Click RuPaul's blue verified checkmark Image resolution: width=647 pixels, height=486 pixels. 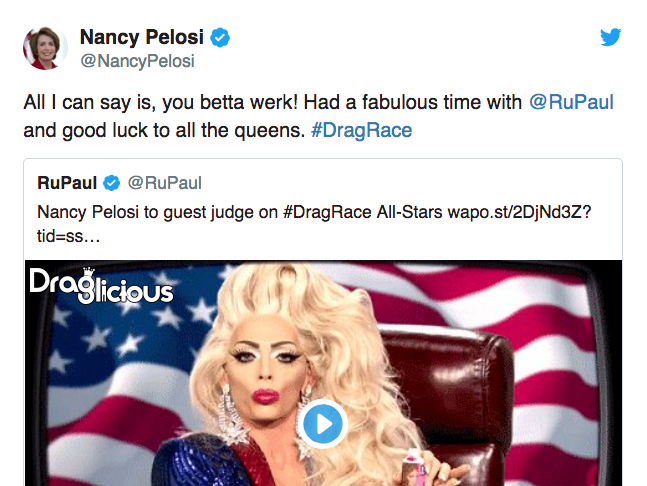(111, 183)
